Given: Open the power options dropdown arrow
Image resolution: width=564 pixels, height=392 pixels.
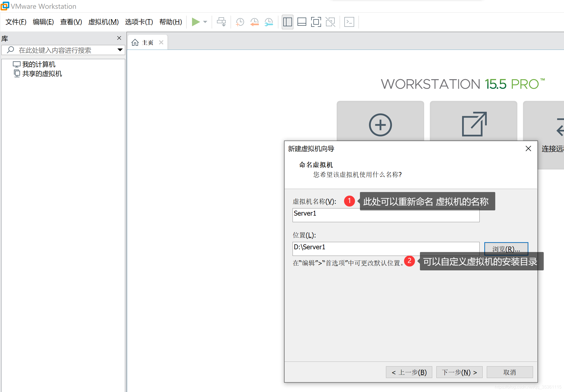Looking at the screenshot, I should (205, 22).
